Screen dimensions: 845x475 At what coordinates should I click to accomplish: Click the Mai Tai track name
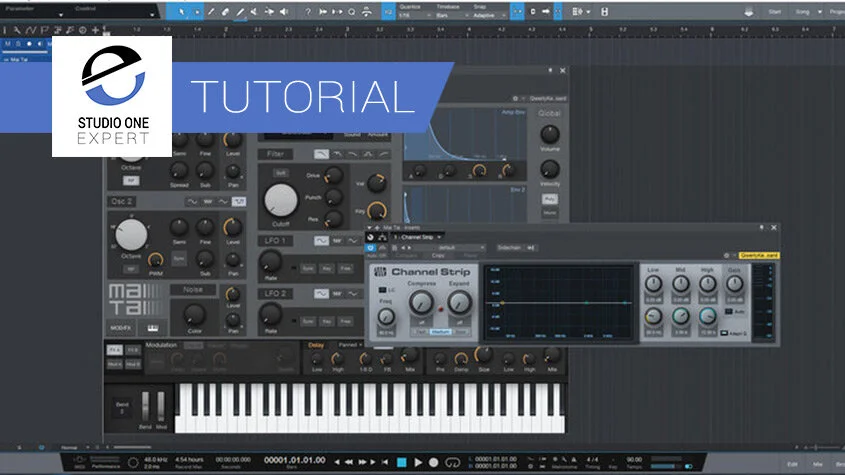click(x=19, y=59)
